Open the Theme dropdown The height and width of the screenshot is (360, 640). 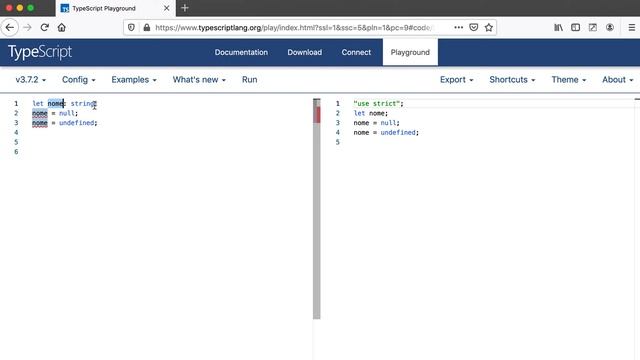pyautogui.click(x=569, y=80)
